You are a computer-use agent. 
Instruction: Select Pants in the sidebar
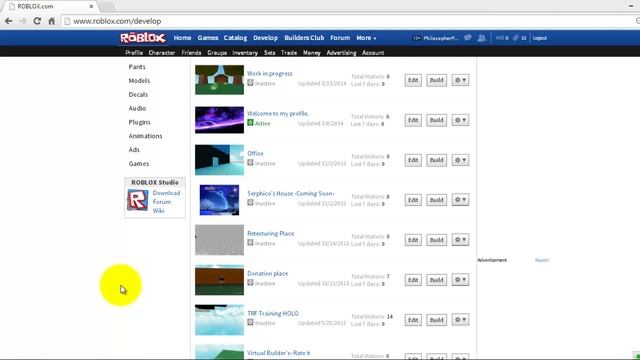137,67
